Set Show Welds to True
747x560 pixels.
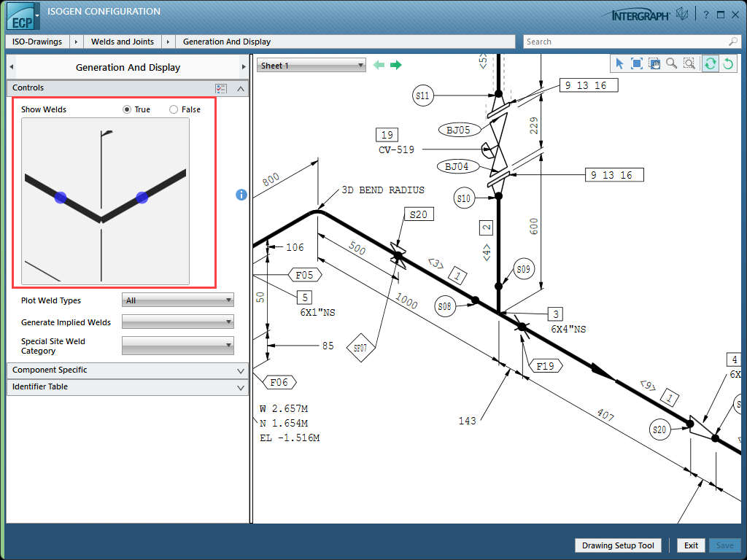pyautogui.click(x=128, y=109)
